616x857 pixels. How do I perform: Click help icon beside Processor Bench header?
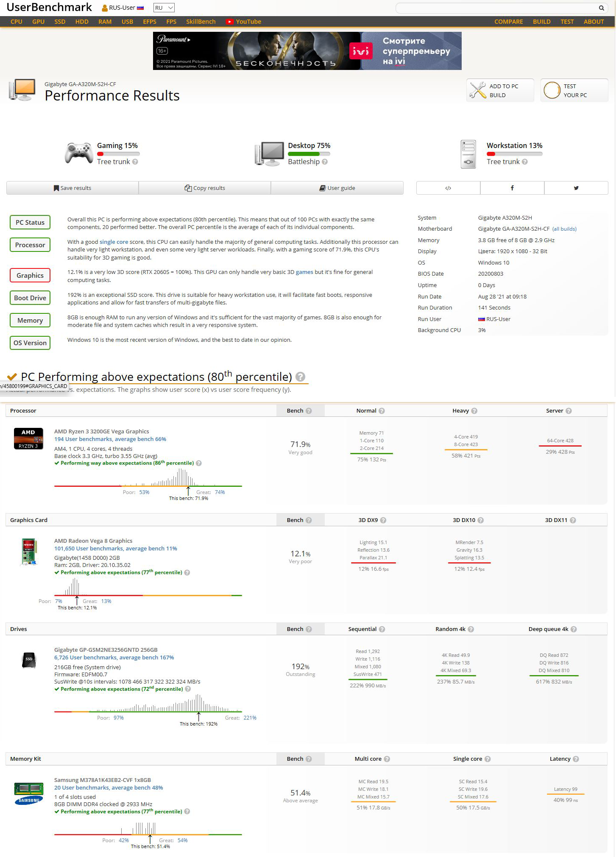(309, 411)
